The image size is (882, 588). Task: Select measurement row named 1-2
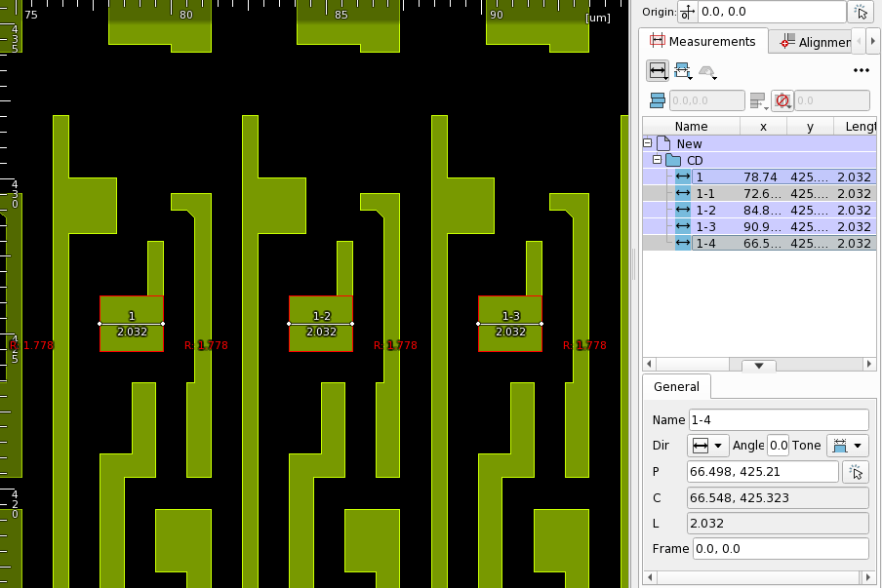tap(759, 210)
